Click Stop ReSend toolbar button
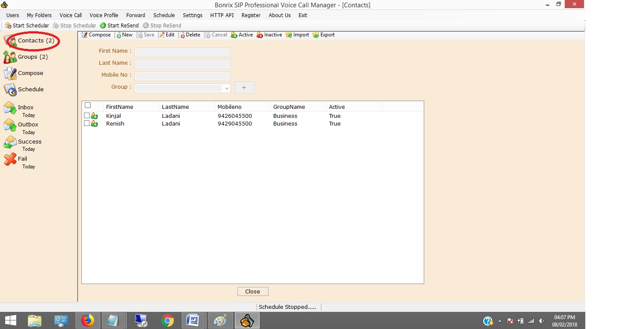This screenshot has height=329, width=644. click(162, 25)
